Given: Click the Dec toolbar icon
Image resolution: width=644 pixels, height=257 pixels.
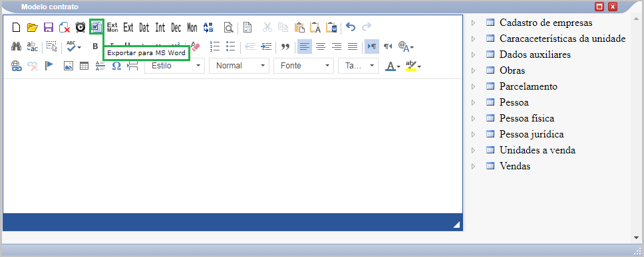Looking at the screenshot, I should pos(176,27).
